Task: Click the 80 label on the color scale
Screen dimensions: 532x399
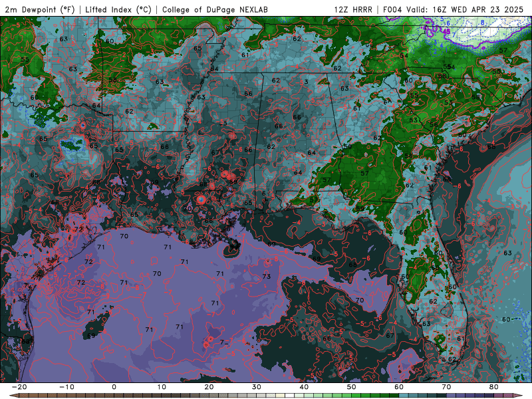Action: pos(494,387)
